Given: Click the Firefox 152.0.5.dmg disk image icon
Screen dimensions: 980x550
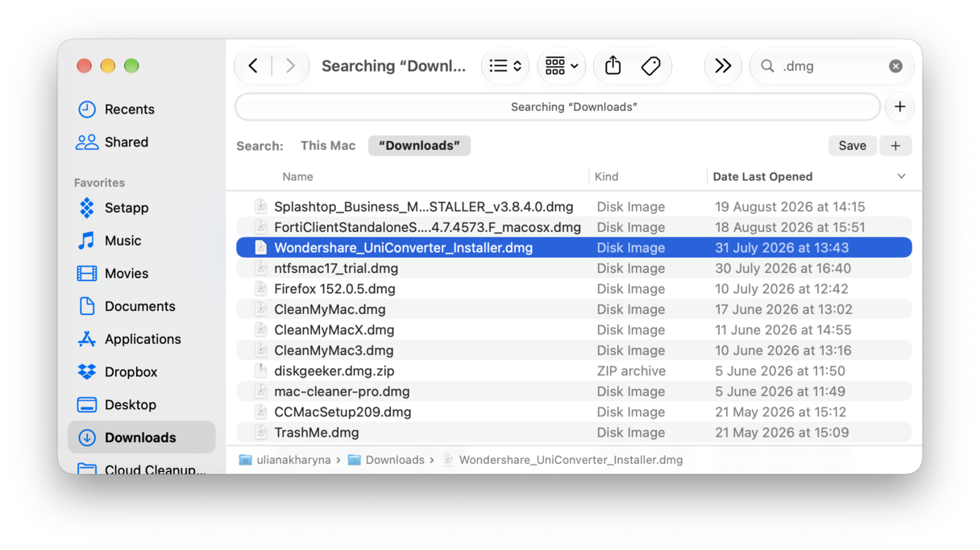Looking at the screenshot, I should pos(260,289).
